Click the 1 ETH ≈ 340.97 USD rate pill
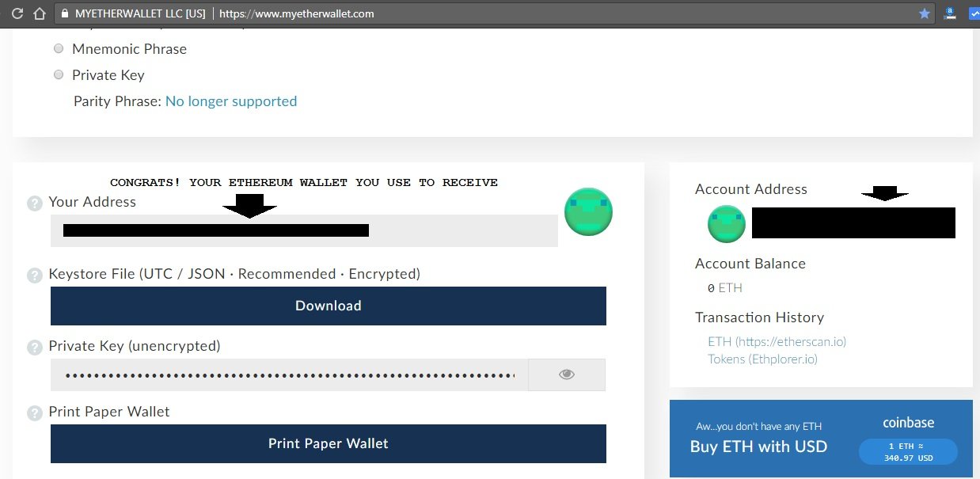 [908, 452]
